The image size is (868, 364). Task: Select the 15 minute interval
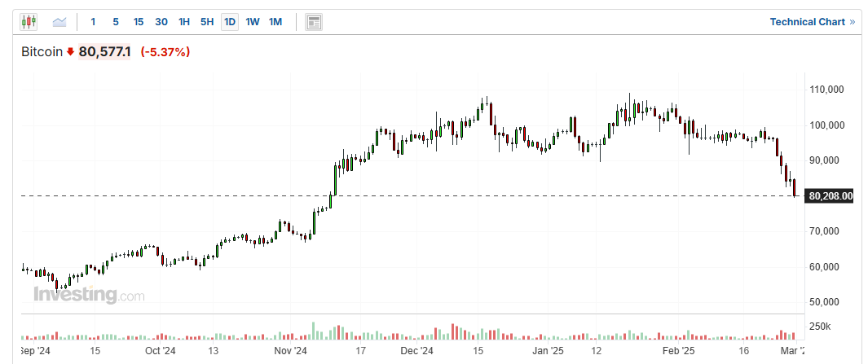pos(139,22)
